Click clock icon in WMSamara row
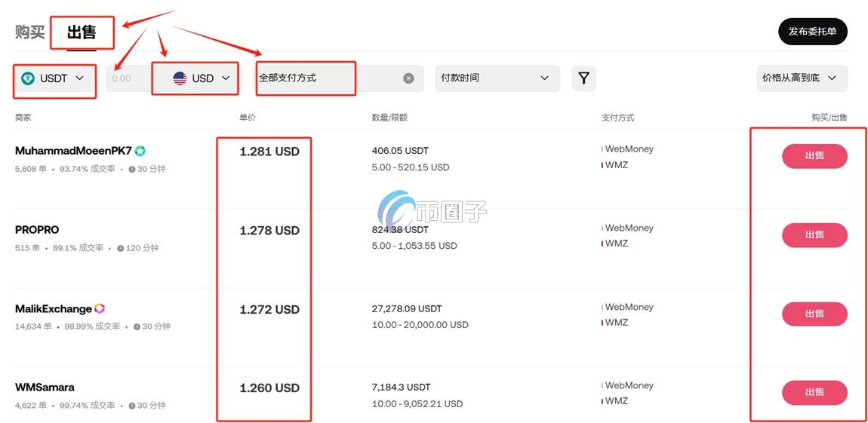868x423 pixels. click(132, 406)
